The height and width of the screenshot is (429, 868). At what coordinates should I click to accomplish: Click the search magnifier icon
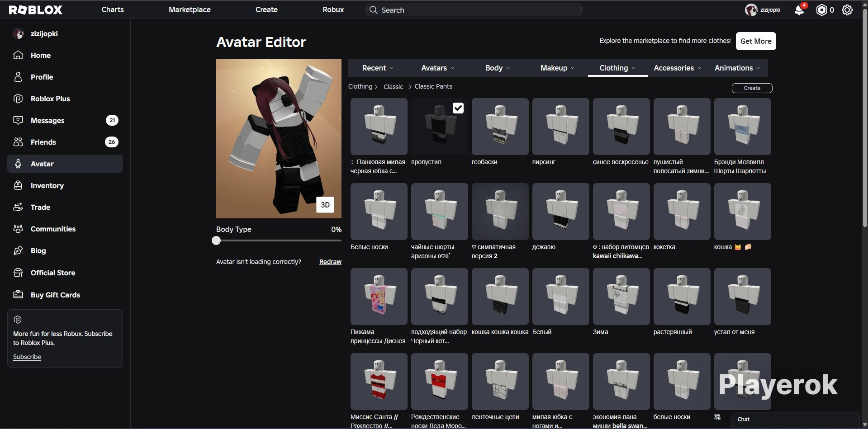pos(373,10)
